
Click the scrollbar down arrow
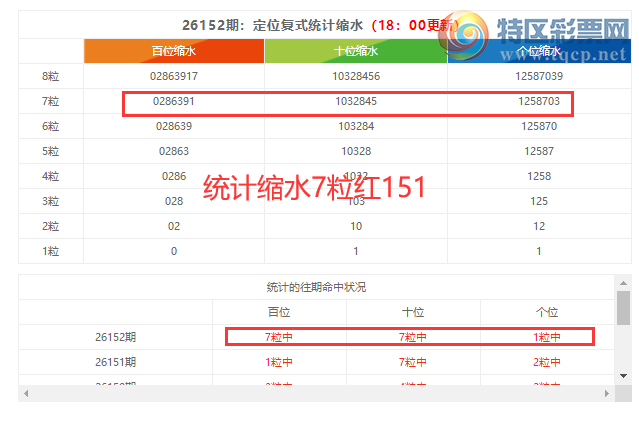click(623, 376)
